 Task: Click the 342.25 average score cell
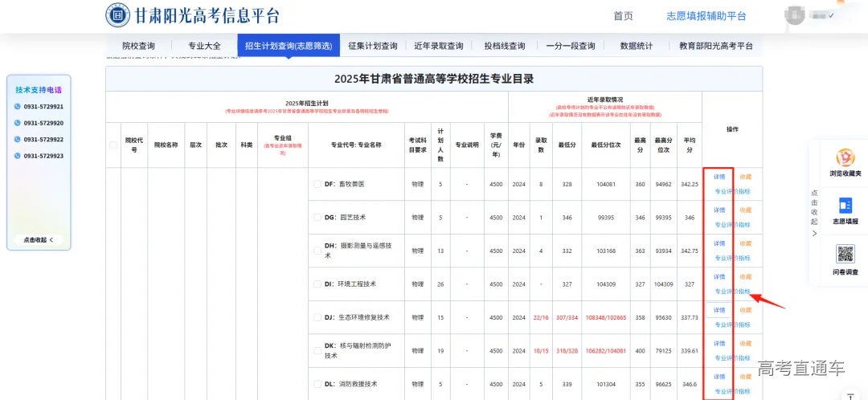pyautogui.click(x=690, y=184)
